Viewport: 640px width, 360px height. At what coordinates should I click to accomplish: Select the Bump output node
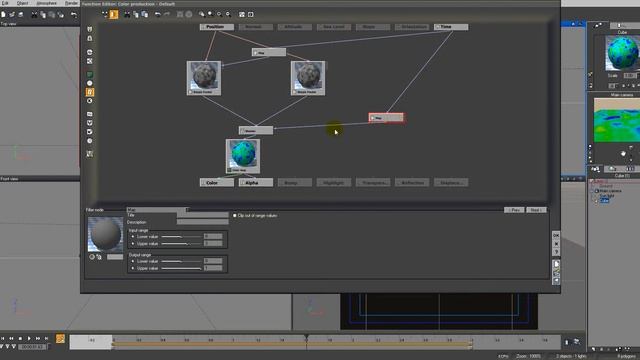[295, 182]
